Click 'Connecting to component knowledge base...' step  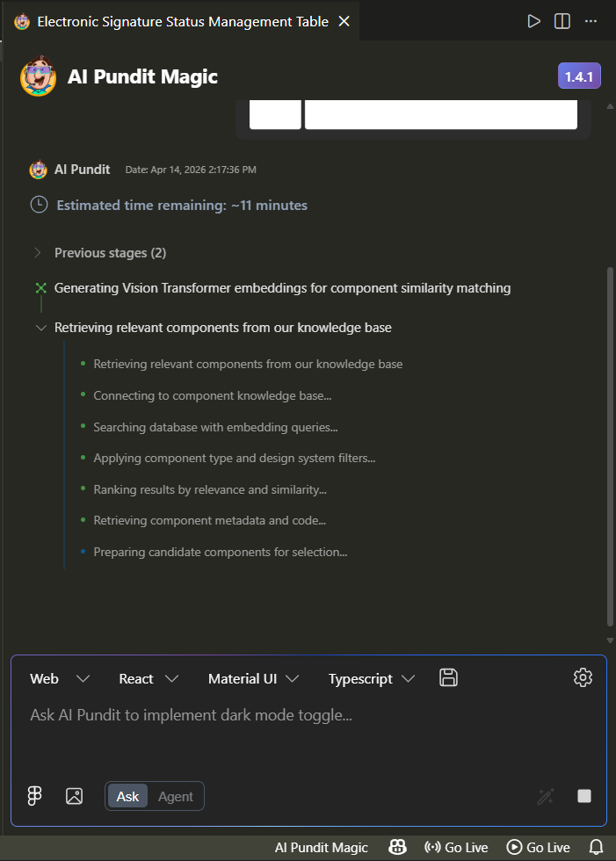point(213,395)
